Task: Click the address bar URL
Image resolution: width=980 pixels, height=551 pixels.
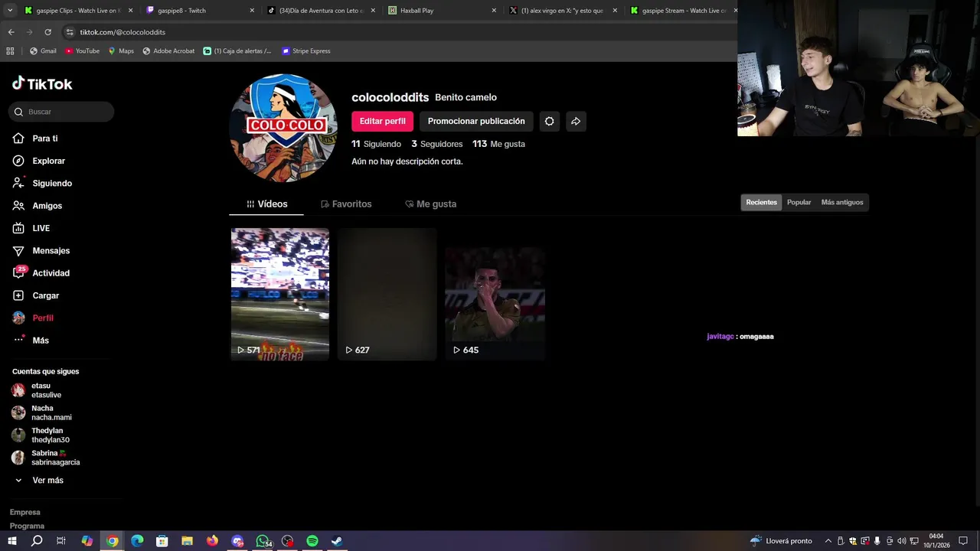Action: pyautogui.click(x=122, y=32)
